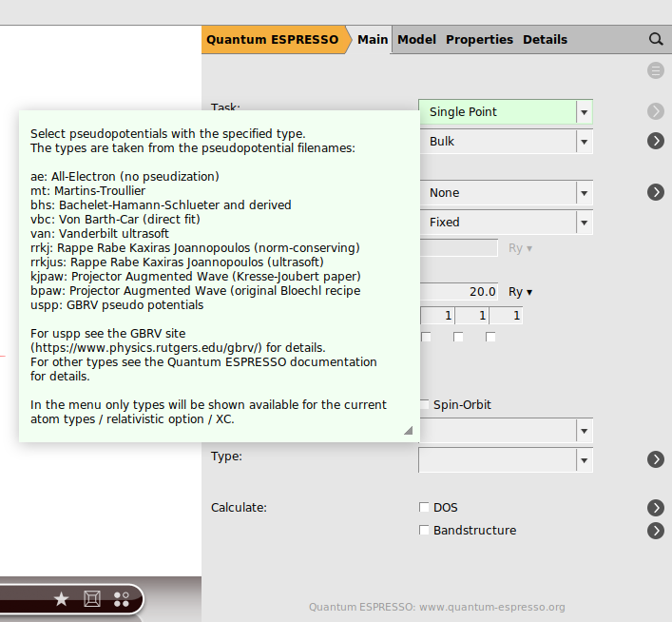Open DOS settings arrow icon
Image resolution: width=672 pixels, height=622 pixels.
[656, 508]
